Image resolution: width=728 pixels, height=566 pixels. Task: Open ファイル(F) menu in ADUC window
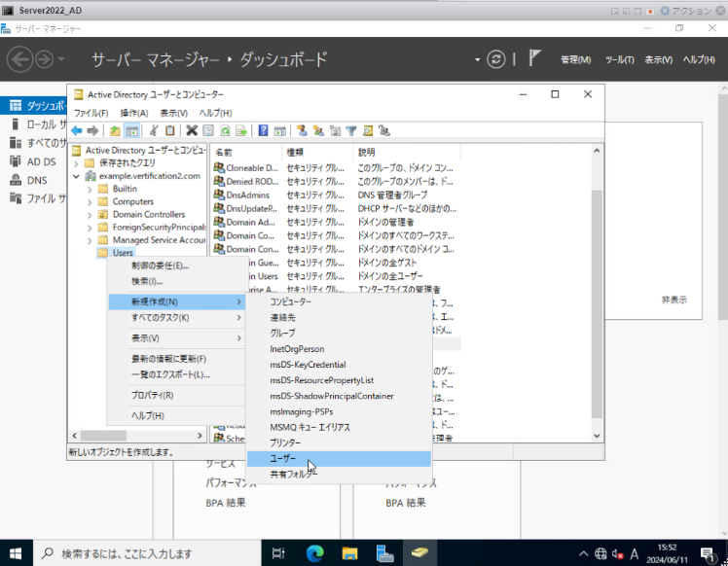91,113
